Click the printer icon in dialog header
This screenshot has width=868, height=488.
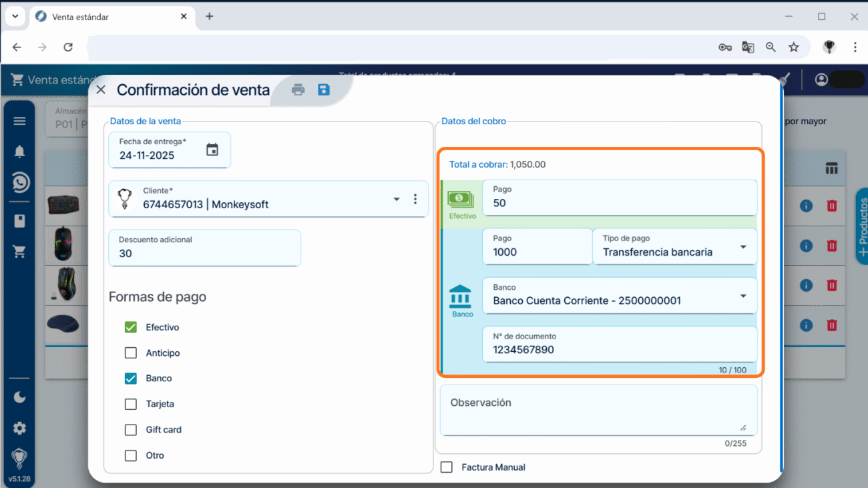(298, 90)
